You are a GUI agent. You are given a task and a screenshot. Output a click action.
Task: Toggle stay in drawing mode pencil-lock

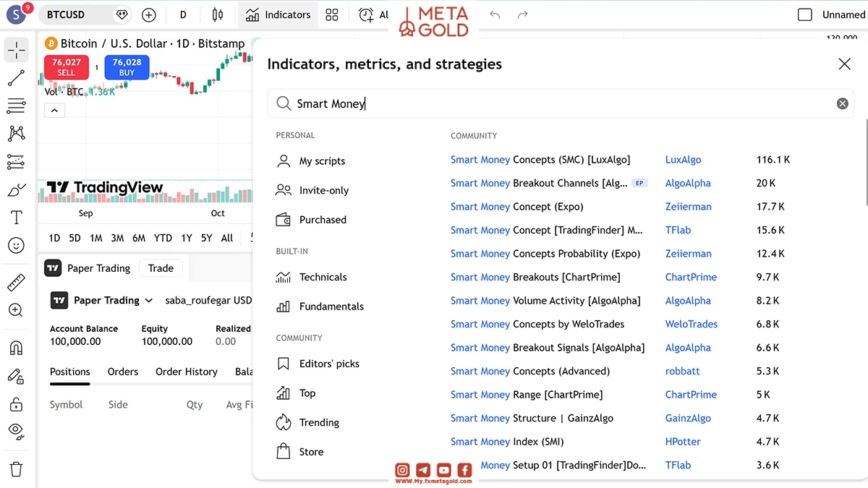(x=16, y=376)
